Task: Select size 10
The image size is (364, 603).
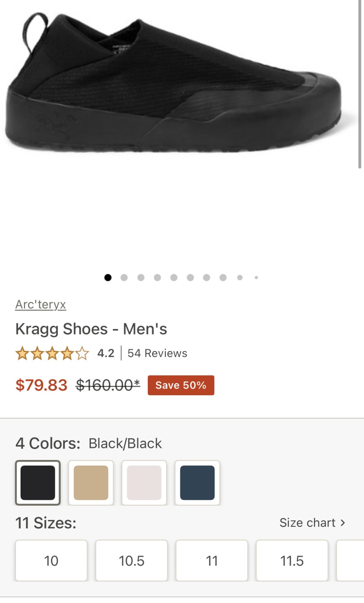Action: coord(51,561)
